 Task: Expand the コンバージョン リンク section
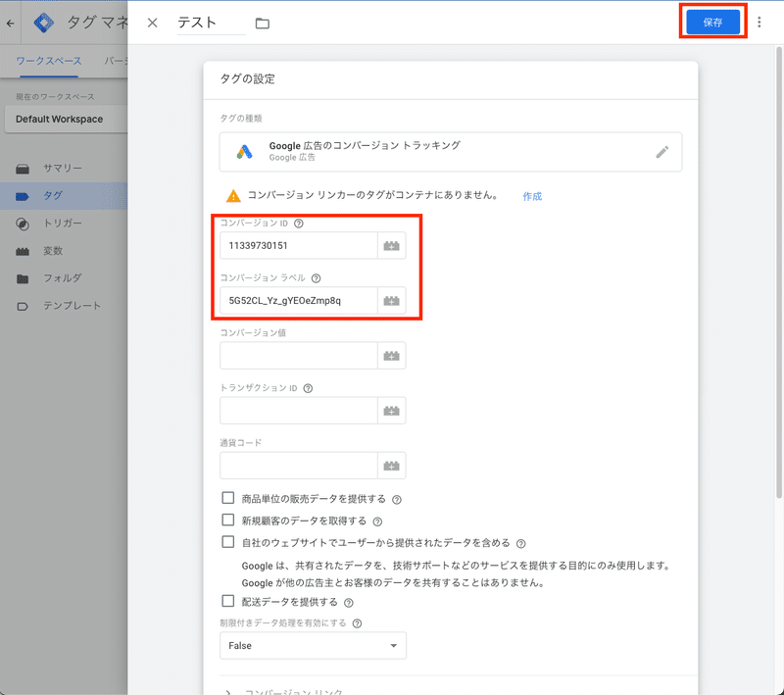(283, 691)
